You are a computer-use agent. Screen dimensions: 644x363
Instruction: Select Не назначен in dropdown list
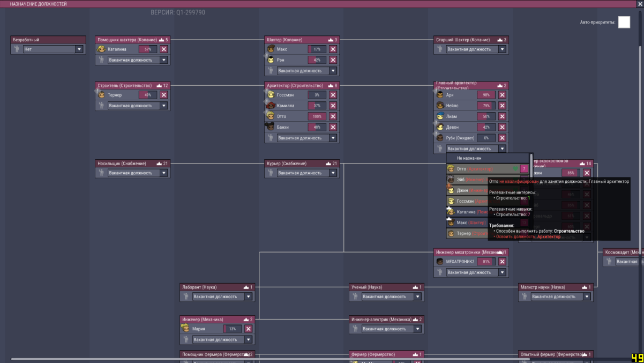(488, 158)
